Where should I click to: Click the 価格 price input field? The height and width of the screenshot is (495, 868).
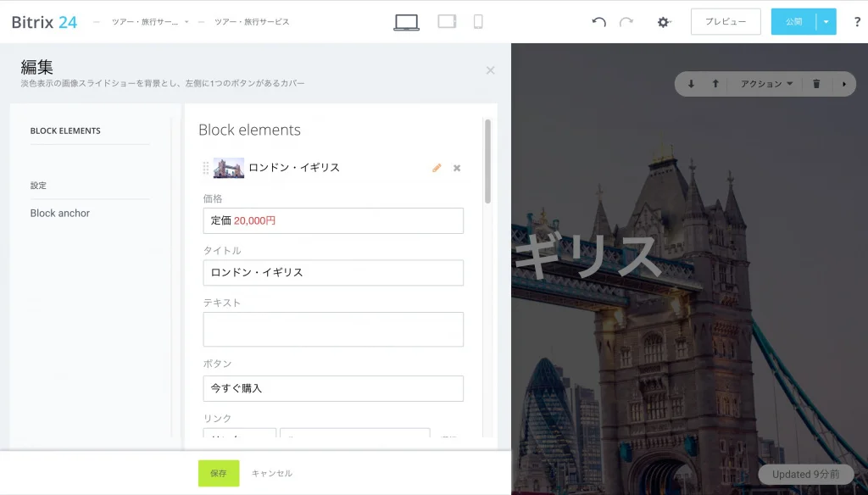[x=333, y=220]
